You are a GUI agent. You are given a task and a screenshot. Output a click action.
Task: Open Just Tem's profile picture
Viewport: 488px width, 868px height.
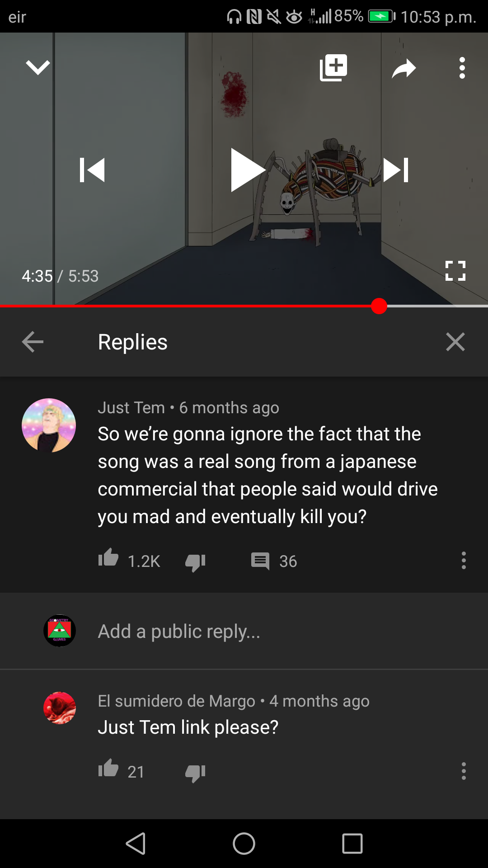click(x=49, y=425)
